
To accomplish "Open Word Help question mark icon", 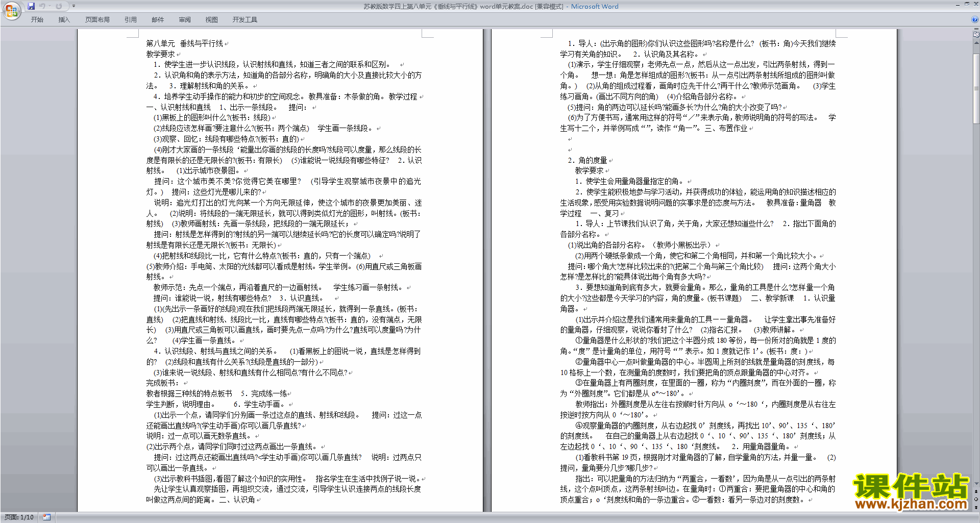I will click(x=975, y=20).
